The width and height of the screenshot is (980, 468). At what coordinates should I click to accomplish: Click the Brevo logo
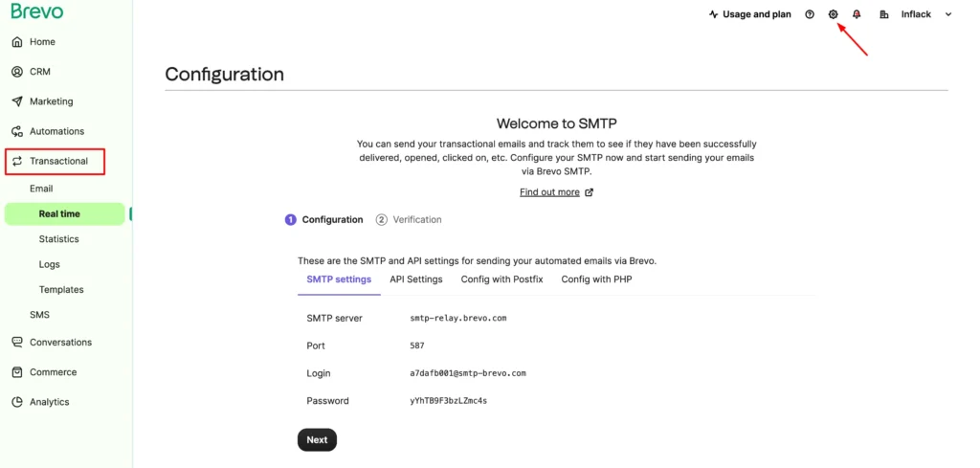37,11
